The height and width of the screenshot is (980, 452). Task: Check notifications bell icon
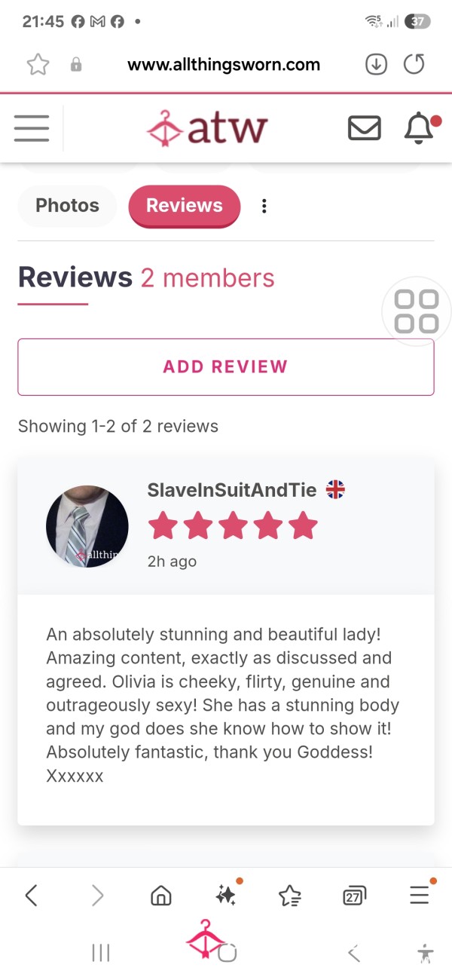(420, 128)
